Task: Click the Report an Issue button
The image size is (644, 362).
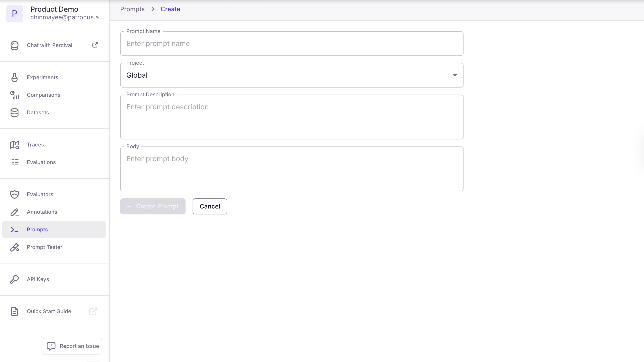Action: click(72, 346)
